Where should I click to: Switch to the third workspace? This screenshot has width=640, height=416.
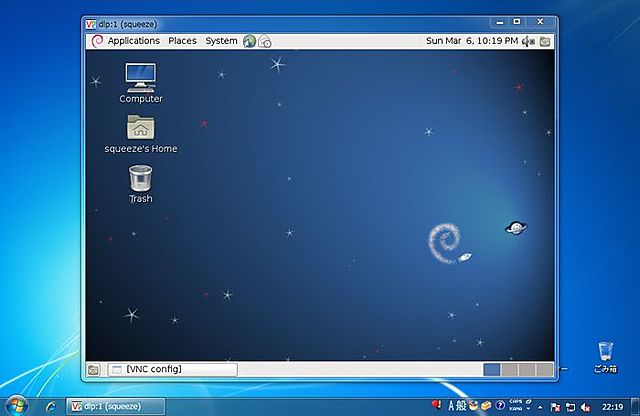pos(527,369)
